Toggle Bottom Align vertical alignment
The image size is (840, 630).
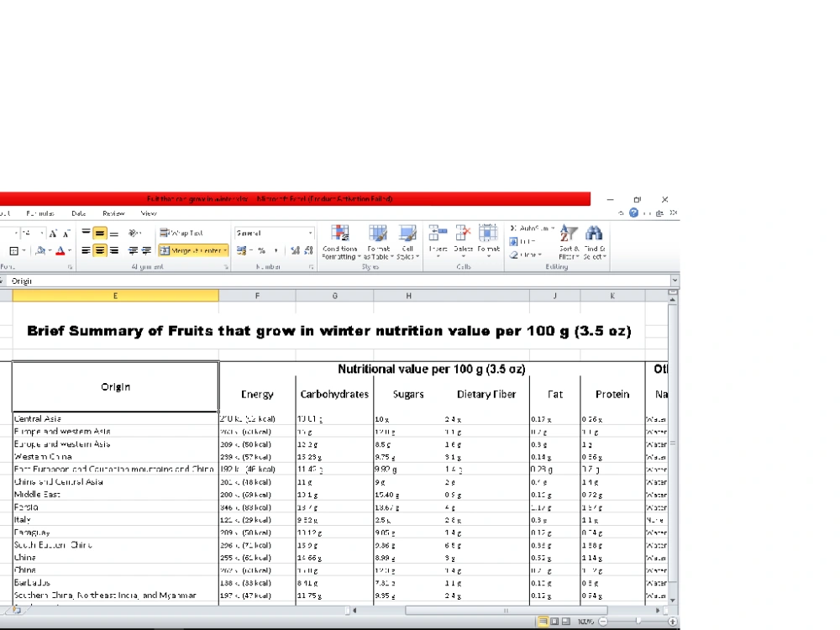(x=113, y=233)
